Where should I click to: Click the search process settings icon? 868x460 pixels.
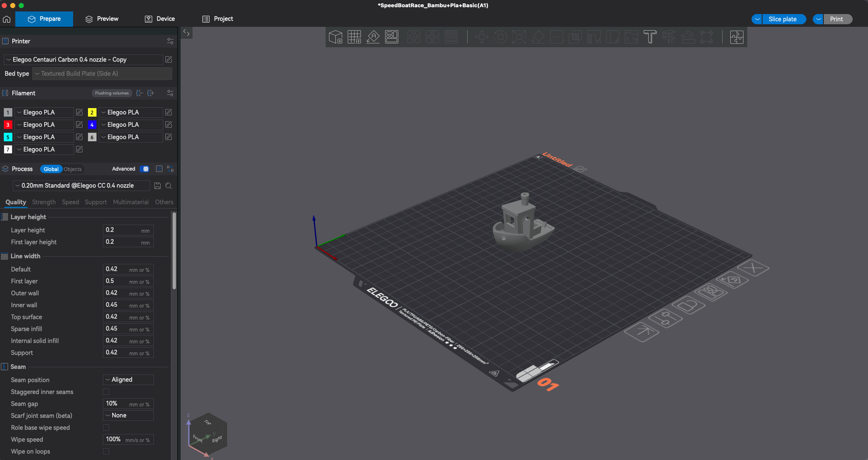[169, 186]
